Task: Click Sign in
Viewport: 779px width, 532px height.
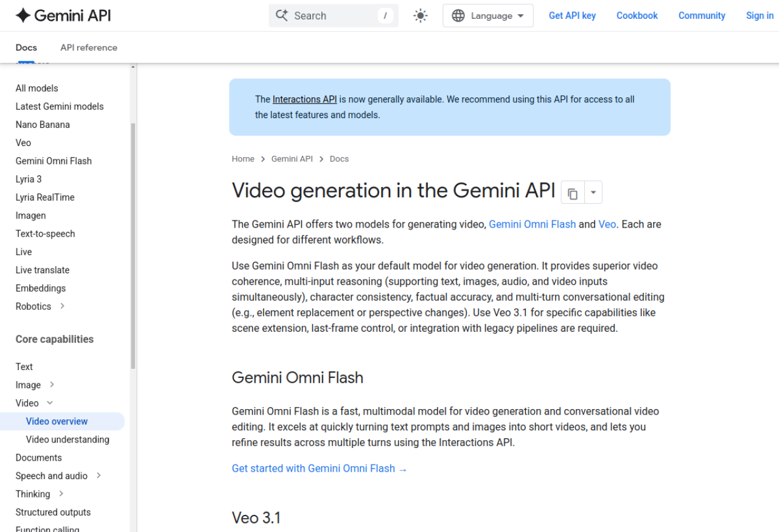Action: pos(760,16)
